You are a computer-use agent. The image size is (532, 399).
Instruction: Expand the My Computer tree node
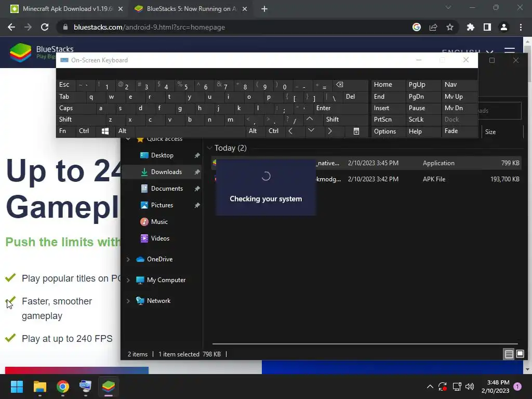pyautogui.click(x=128, y=280)
